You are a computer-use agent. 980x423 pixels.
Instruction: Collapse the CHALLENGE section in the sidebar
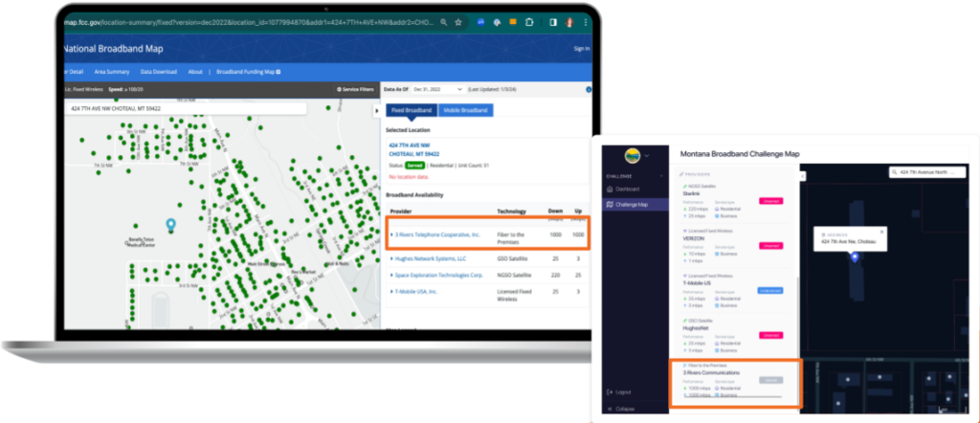661,176
